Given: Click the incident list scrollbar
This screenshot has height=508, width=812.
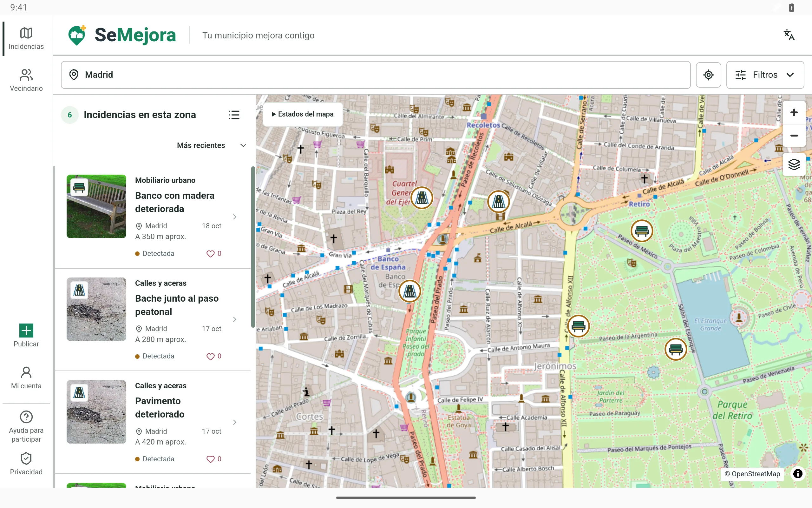Looking at the screenshot, I should click(253, 247).
